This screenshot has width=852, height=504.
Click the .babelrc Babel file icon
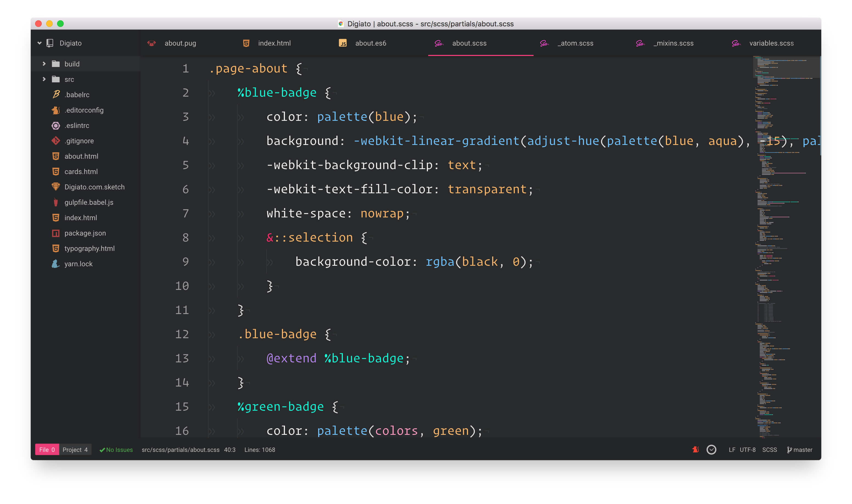tap(56, 94)
